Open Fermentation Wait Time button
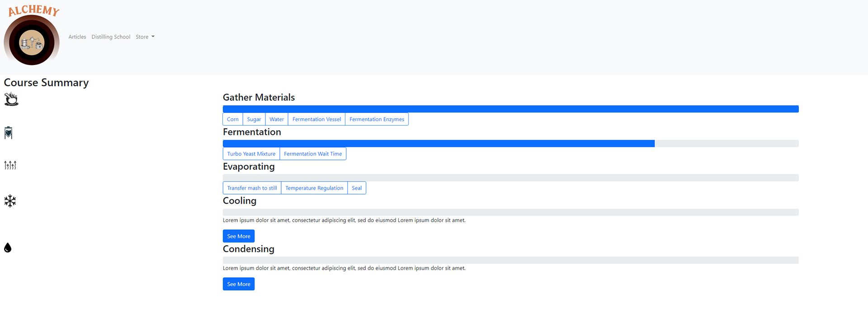 (313, 154)
